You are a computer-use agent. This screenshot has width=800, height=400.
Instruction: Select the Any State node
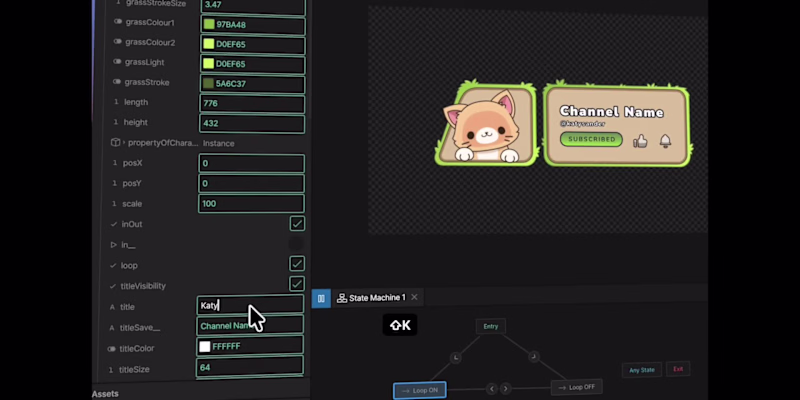(642, 370)
